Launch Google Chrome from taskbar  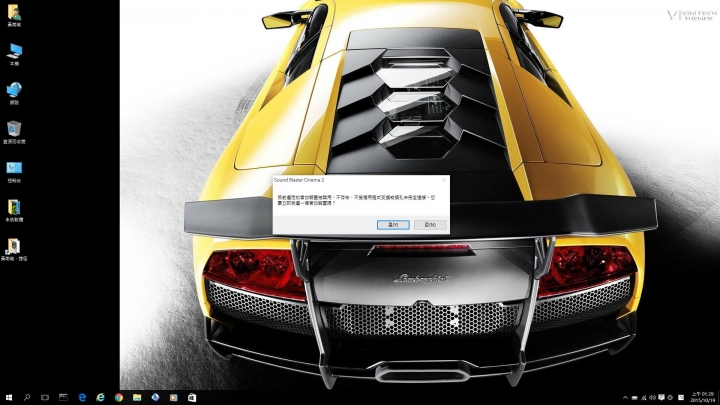tap(119, 397)
